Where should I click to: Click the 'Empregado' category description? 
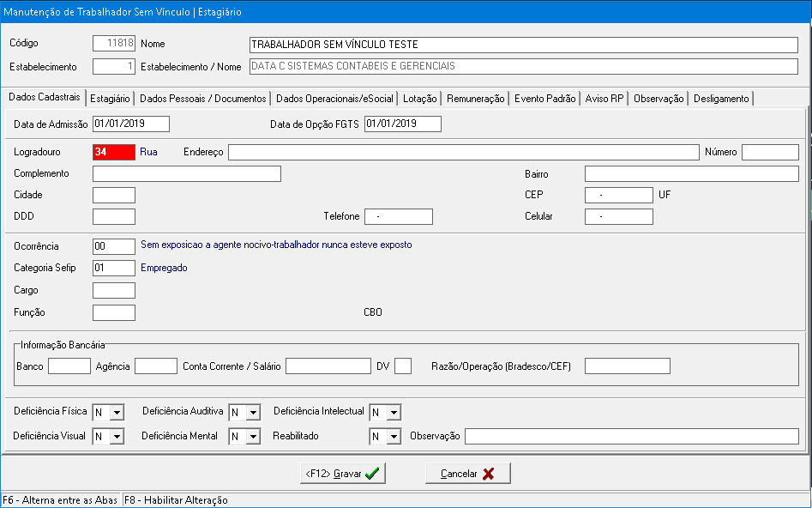coord(164,268)
